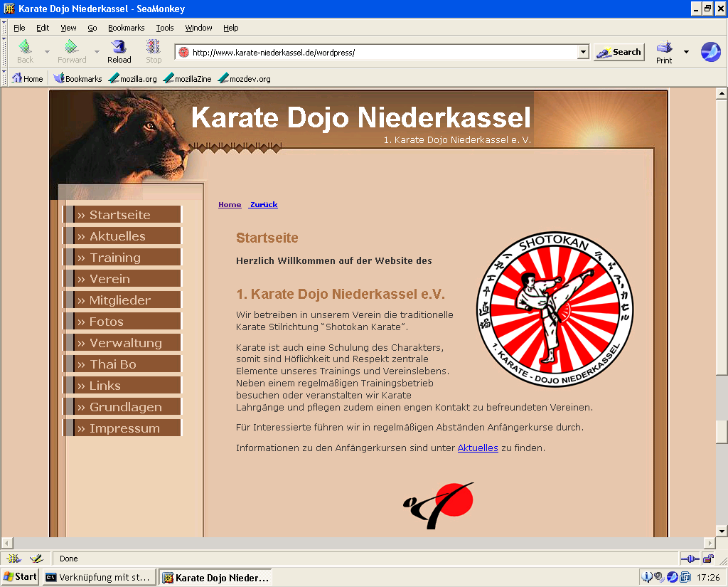Image resolution: width=728 pixels, height=587 pixels.
Task: Click the Zurück link above the heading
Action: click(263, 205)
